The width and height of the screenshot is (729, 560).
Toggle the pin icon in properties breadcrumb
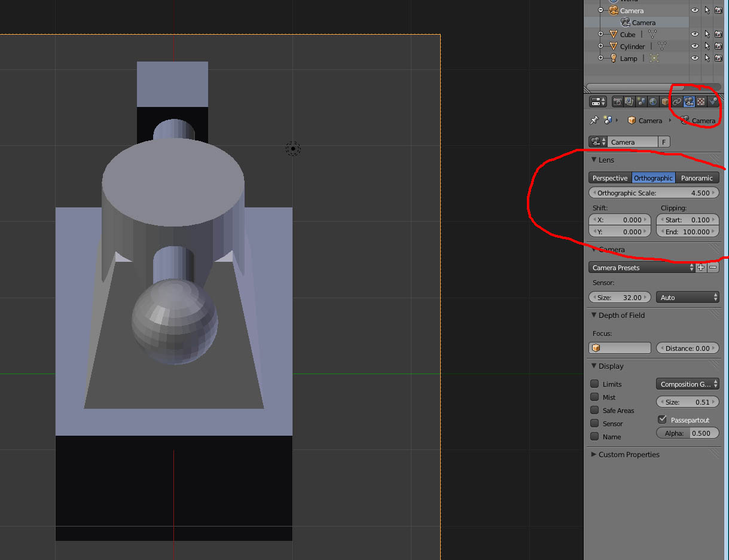click(x=594, y=120)
